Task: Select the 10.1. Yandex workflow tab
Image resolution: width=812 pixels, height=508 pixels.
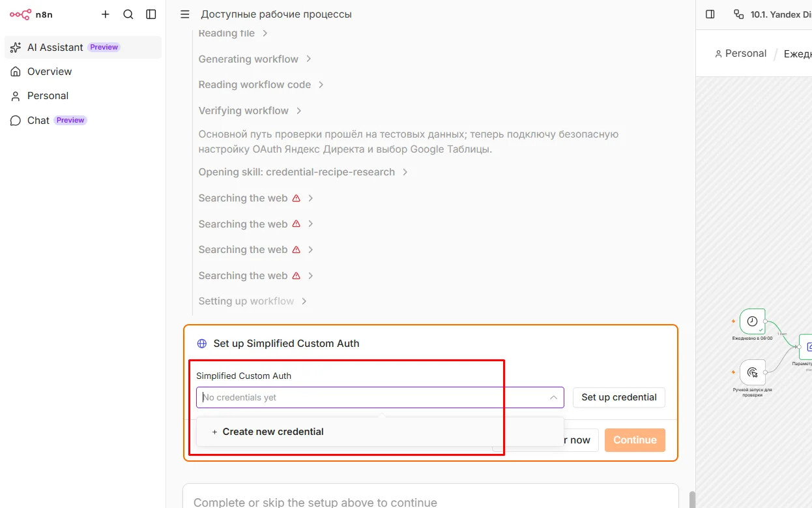Action: click(x=773, y=14)
